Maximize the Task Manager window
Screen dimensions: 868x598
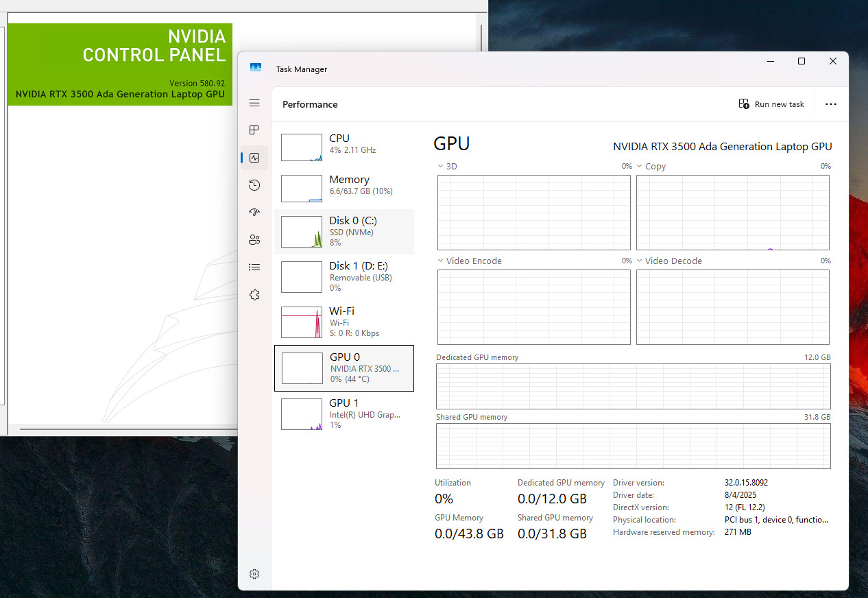[801, 61]
